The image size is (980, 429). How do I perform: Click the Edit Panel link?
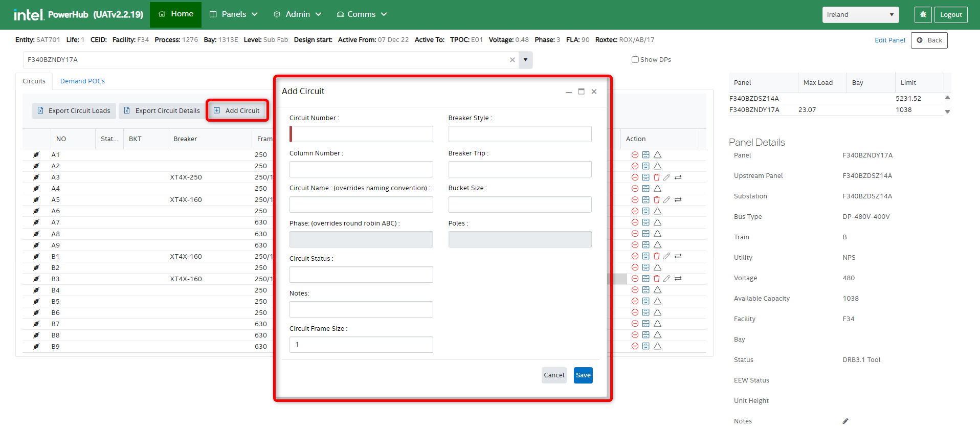tap(889, 40)
